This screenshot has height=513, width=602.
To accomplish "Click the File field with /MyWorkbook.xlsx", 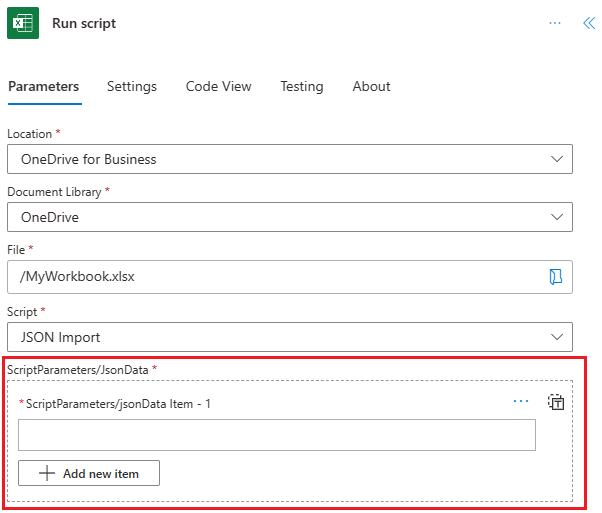I will tap(290, 277).
